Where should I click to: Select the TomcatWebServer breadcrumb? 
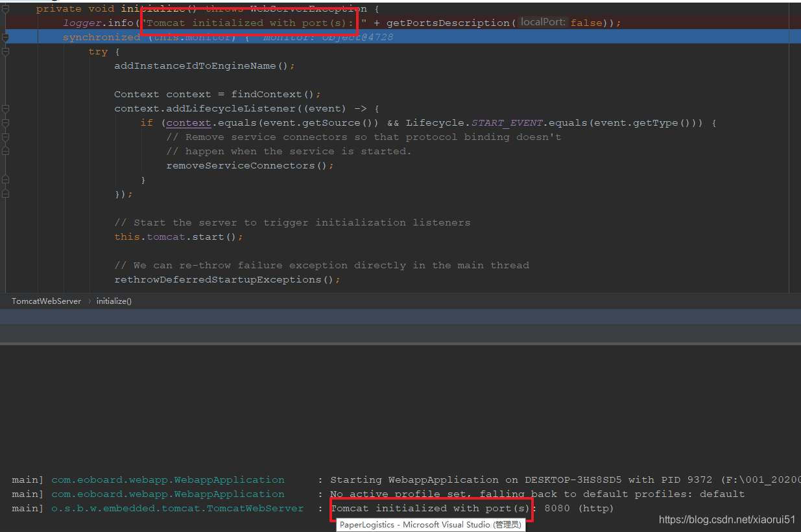pyautogui.click(x=46, y=301)
